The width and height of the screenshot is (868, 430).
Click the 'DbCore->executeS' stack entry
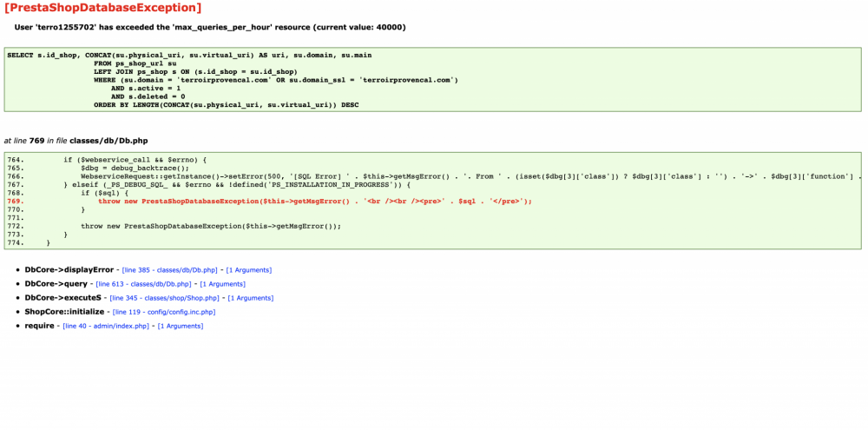point(62,298)
